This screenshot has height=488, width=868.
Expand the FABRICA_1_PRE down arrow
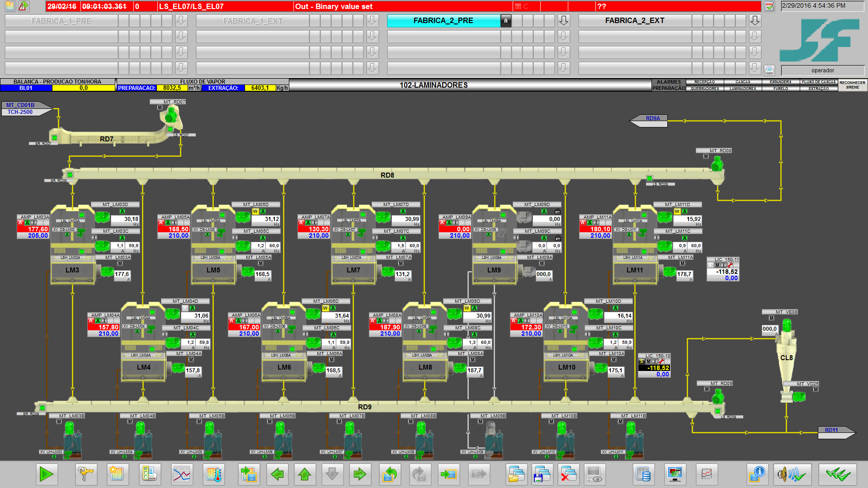click(x=181, y=21)
